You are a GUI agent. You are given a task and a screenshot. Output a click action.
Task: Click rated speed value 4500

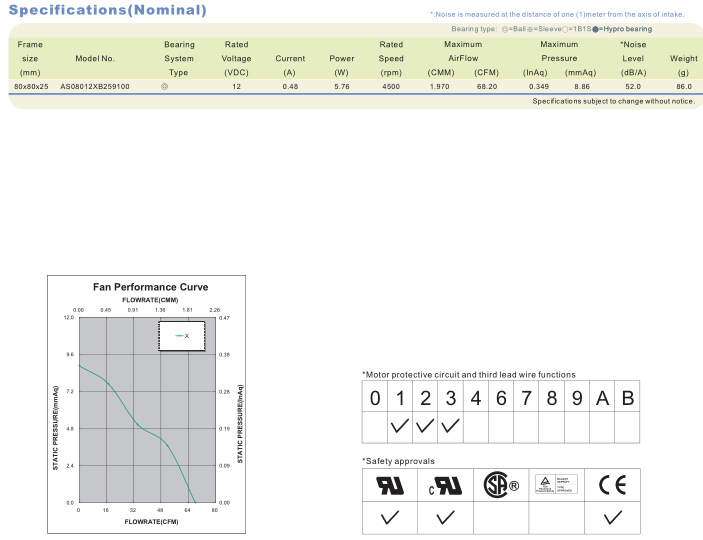[391, 87]
